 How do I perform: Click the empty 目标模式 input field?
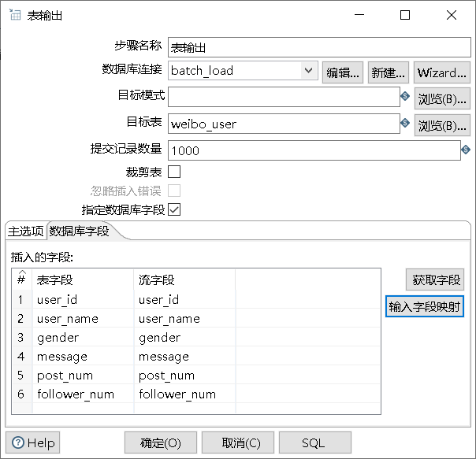[x=284, y=97]
